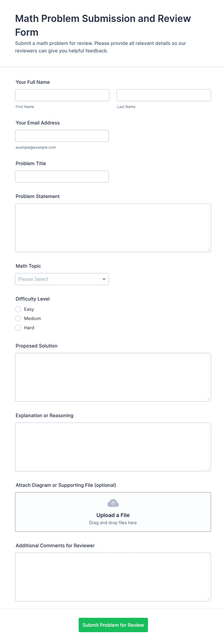This screenshot has width=224, height=644.
Task: Click the Problem Statement resize handle
Action: pyautogui.click(x=208, y=250)
